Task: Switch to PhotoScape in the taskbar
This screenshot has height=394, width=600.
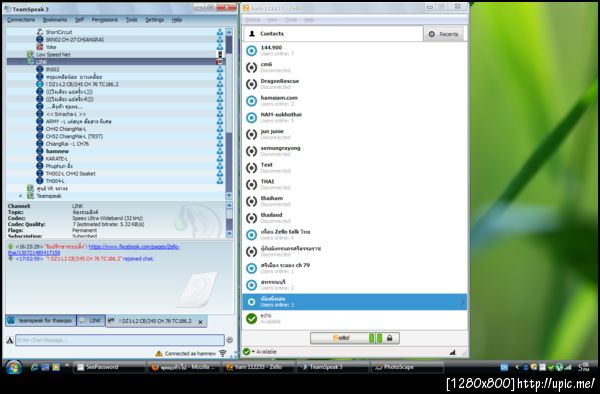Action: 408,367
